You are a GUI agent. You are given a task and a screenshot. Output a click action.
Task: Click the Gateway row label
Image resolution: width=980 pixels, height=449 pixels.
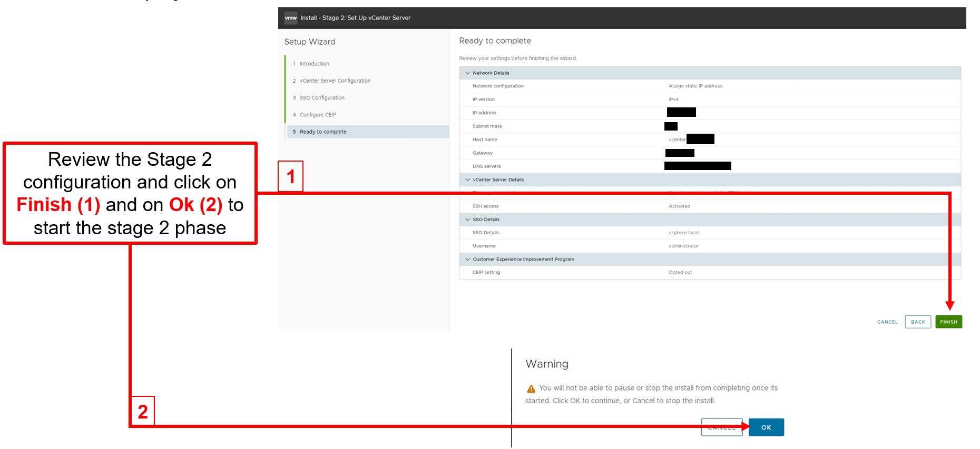pos(483,153)
